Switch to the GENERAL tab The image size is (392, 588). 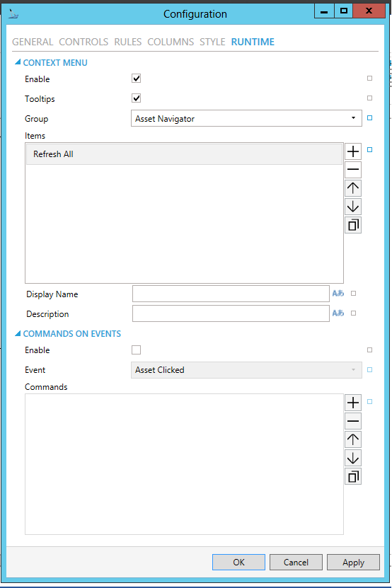(x=33, y=42)
